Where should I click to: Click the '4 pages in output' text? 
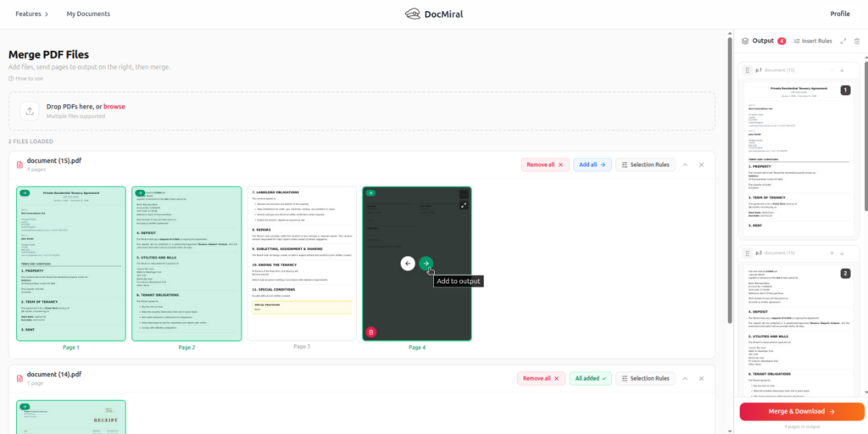tap(802, 427)
